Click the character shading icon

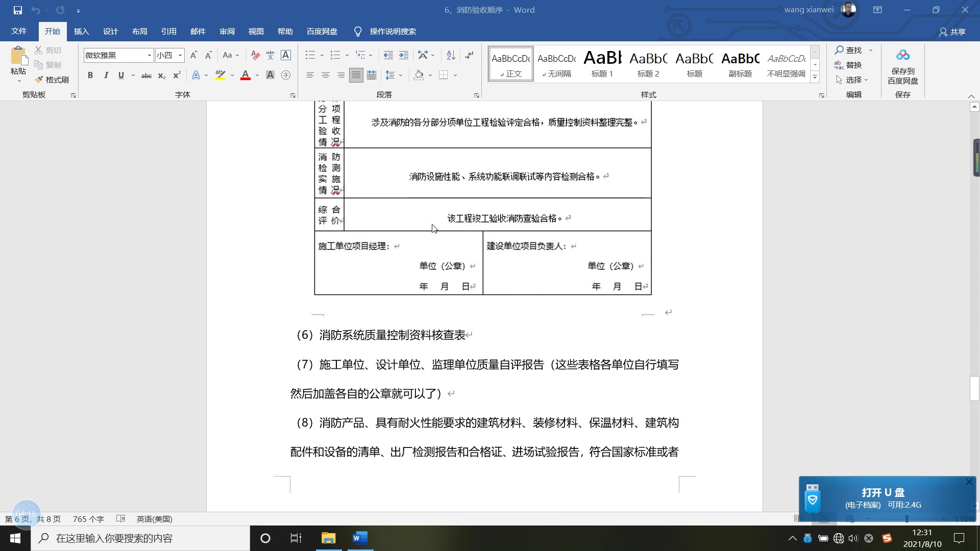pyautogui.click(x=270, y=76)
